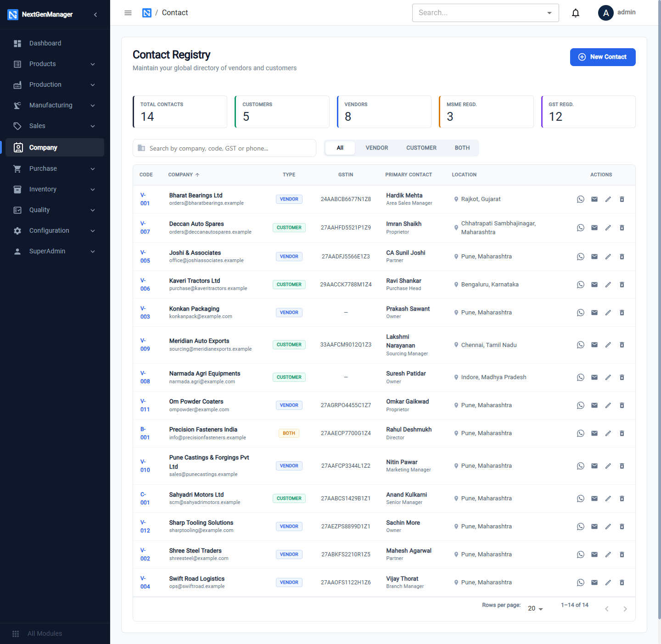
Task: Toggle the hamburger menu in header
Action: (x=128, y=13)
